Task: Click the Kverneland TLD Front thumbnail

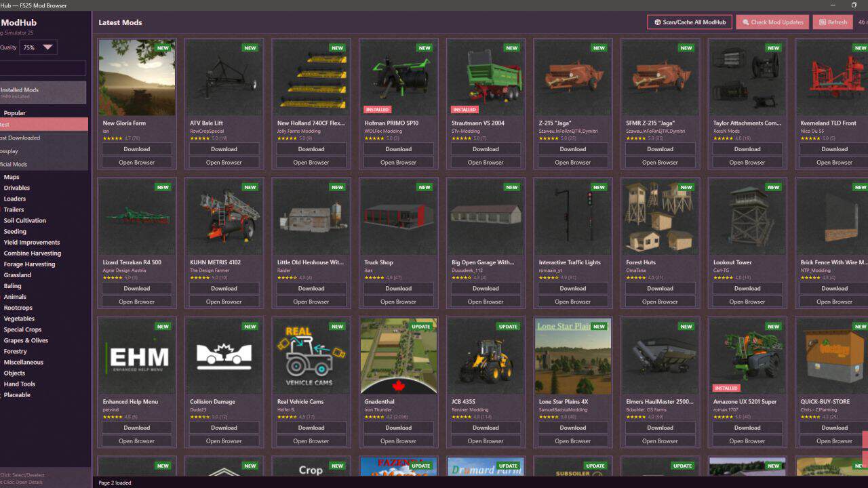Action: [833, 77]
